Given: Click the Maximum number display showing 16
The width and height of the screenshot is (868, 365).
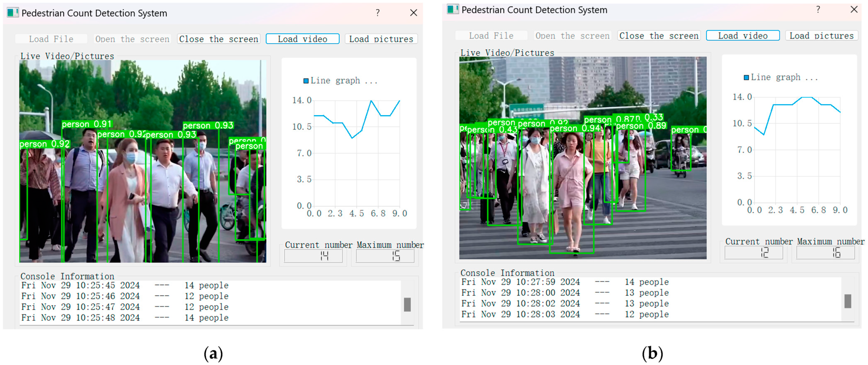Looking at the screenshot, I should 825,253.
